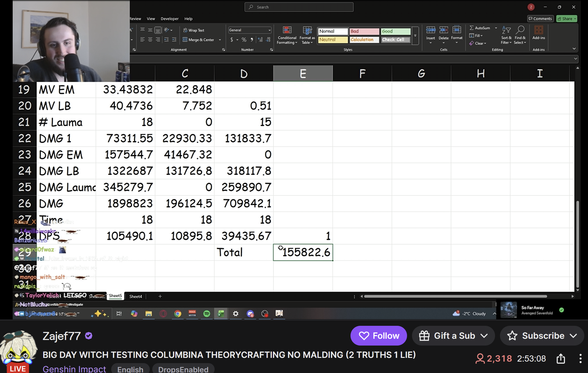Click the Excel Search box

(299, 7)
